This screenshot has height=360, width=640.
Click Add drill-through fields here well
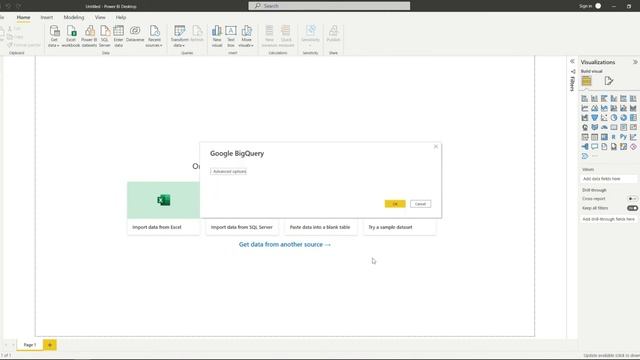609,219
